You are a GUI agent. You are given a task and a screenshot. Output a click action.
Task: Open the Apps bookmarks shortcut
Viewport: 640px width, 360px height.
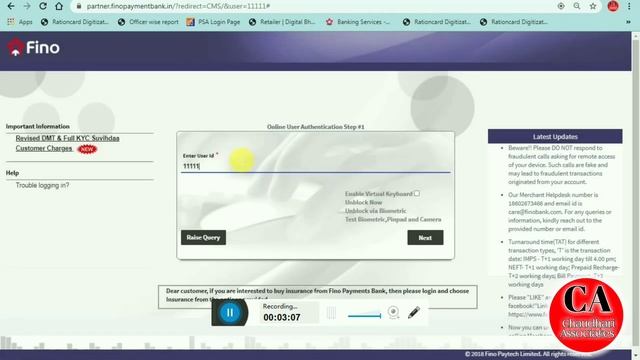coord(20,22)
